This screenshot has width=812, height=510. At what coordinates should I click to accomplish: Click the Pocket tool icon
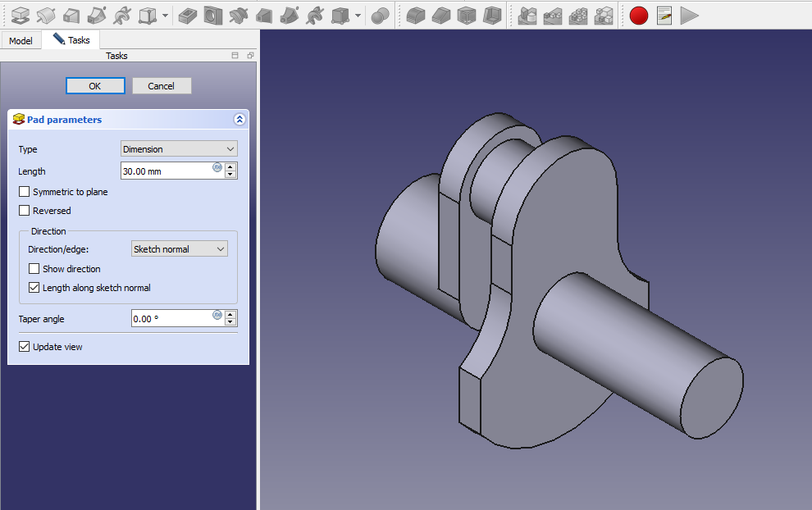coord(187,15)
